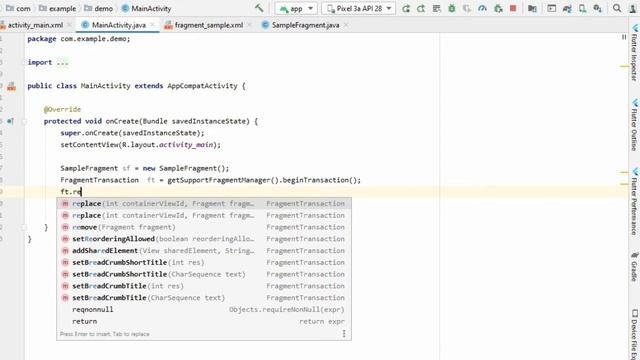Select the demo breadcrumb folder
The image size is (640, 360).
[98, 9]
